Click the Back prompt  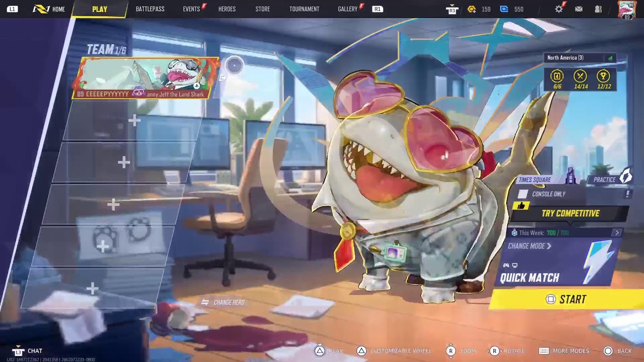(x=617, y=351)
